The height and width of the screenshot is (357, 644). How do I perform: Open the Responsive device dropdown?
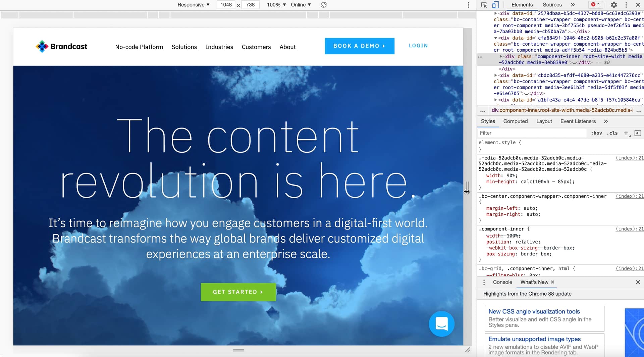click(194, 5)
